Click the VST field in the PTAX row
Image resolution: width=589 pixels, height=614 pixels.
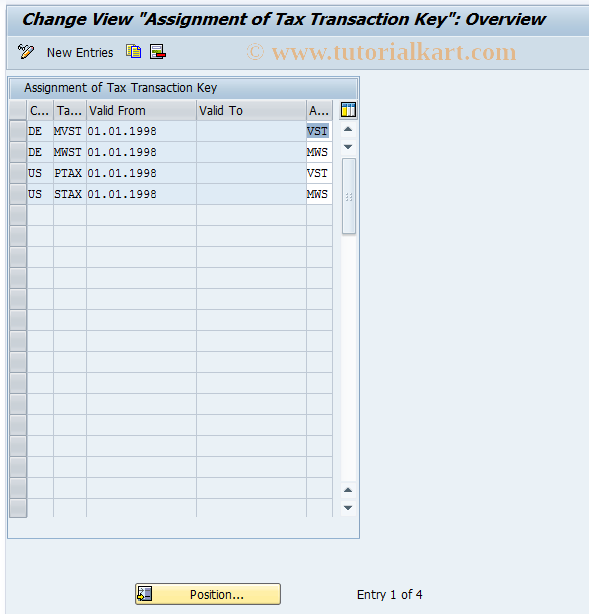click(319, 173)
